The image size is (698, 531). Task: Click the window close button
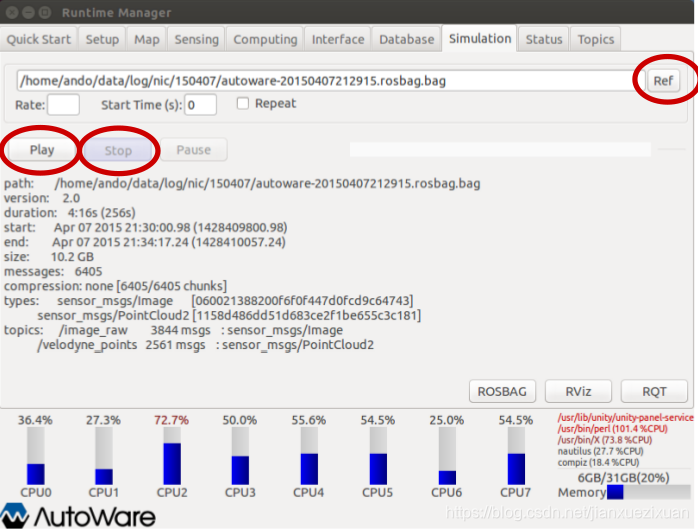pyautogui.click(x=12, y=12)
